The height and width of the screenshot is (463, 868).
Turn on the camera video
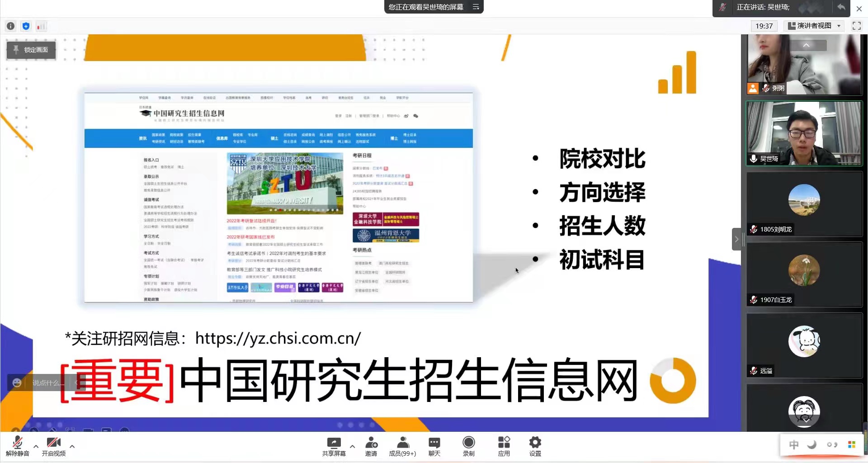[53, 446]
